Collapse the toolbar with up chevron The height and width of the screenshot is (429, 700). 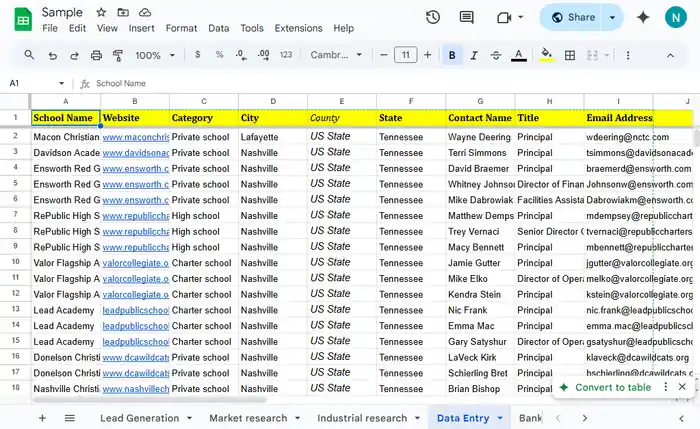click(670, 55)
